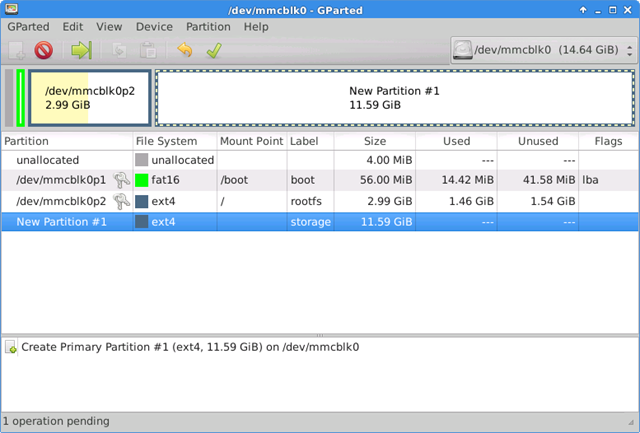Image resolution: width=640 pixels, height=433 pixels.
Task: Select /dev/mmcblk0p2 block in disk graphic
Action: tap(90, 98)
